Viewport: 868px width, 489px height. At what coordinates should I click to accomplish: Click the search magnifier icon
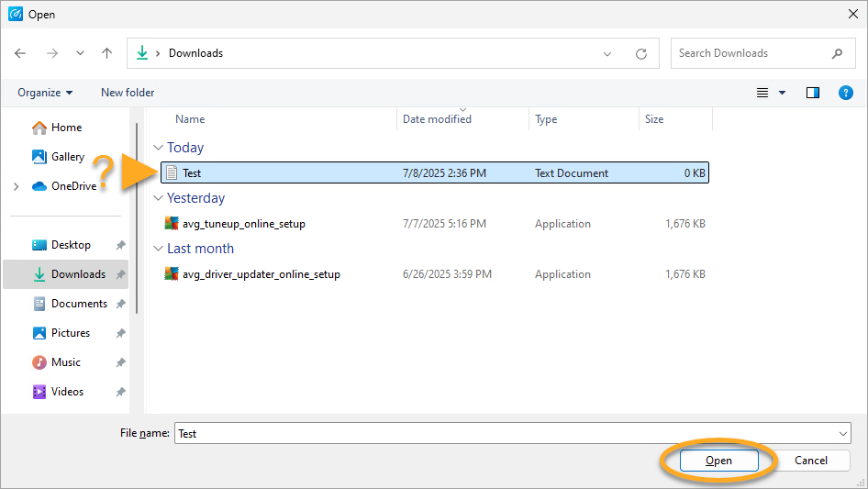(837, 53)
